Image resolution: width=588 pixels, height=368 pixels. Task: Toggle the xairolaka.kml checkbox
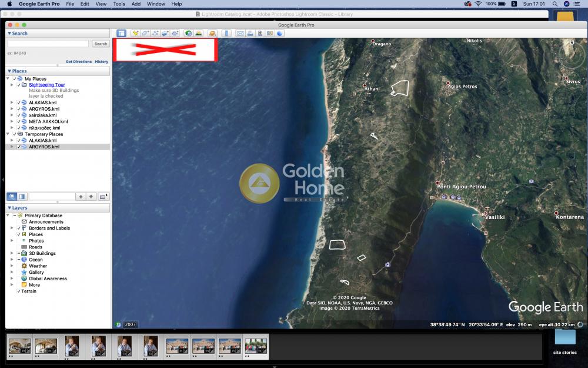pyautogui.click(x=18, y=115)
